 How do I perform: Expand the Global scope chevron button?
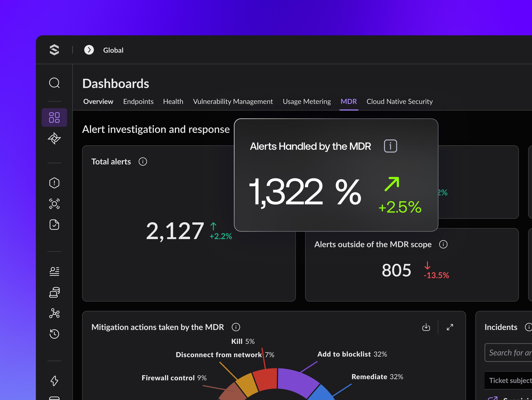(89, 50)
